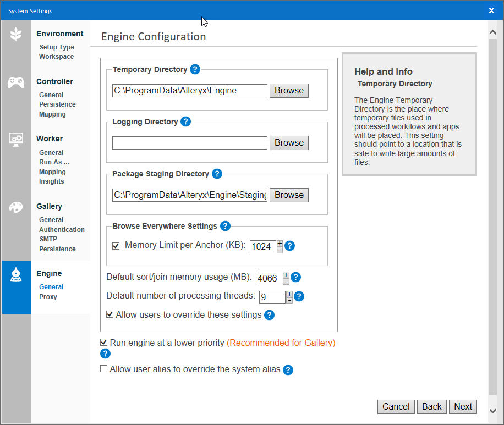Decrease default sort/join memory usage
The width and height of the screenshot is (504, 425).
pos(286,282)
